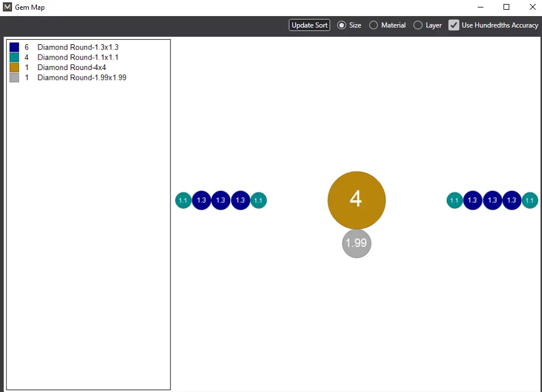
Task: Select the Layer radio button
Action: (x=418, y=25)
